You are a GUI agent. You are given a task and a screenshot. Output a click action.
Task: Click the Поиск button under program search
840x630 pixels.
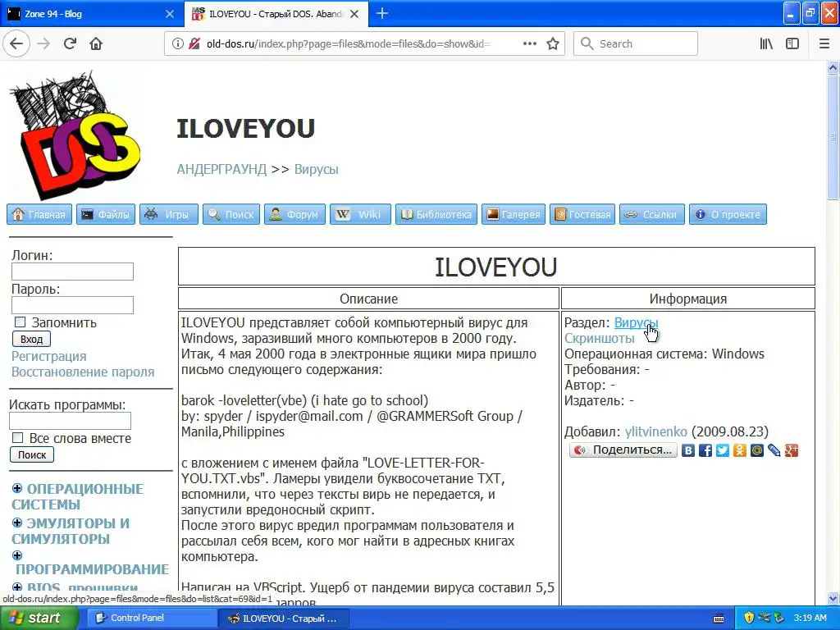point(32,454)
